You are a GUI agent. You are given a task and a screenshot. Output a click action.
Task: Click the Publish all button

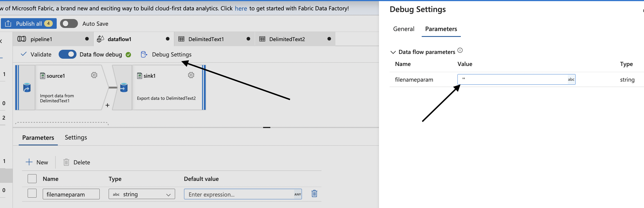[x=29, y=24]
